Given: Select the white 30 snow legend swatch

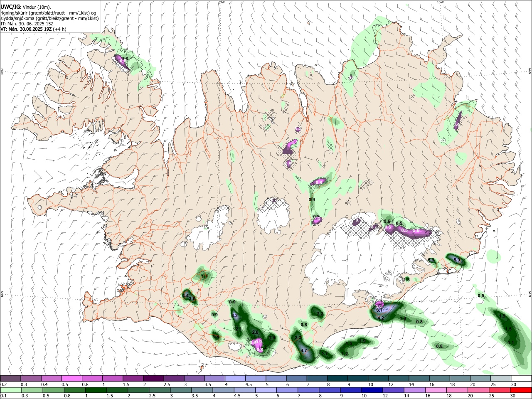Looking at the screenshot, I should pos(521,378).
